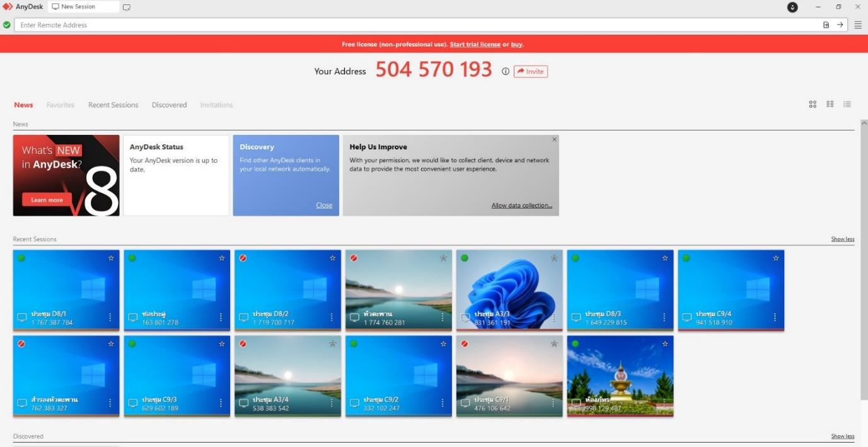This screenshot has height=447, width=868.
Task: Favorite session 1 767 387 784 with star
Action: (x=111, y=258)
